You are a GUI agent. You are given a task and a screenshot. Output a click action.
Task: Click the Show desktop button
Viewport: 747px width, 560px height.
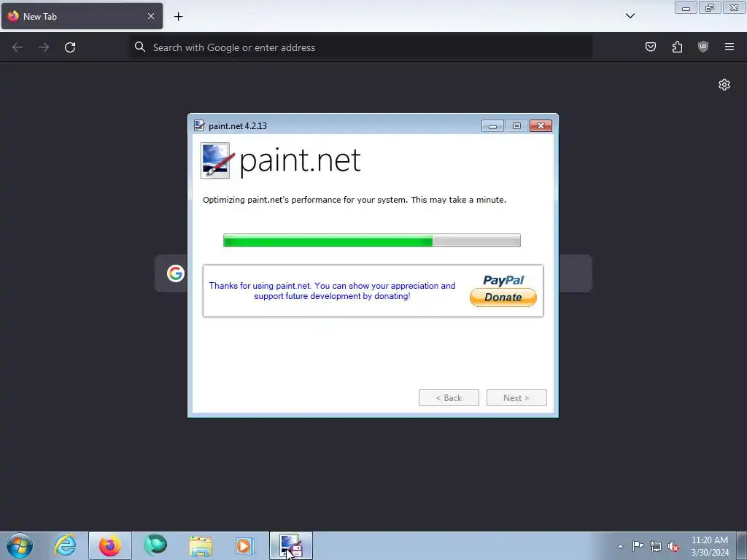[742, 545]
